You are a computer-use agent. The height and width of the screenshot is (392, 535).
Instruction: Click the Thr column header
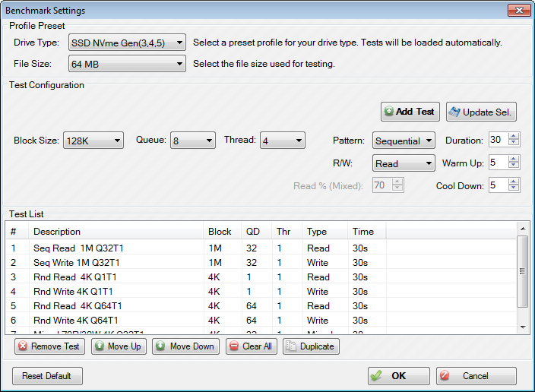287,231
